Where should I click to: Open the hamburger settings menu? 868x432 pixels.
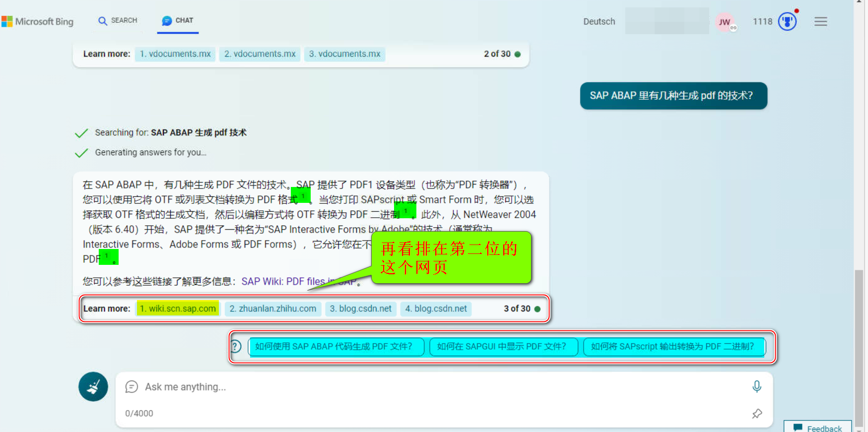click(821, 21)
